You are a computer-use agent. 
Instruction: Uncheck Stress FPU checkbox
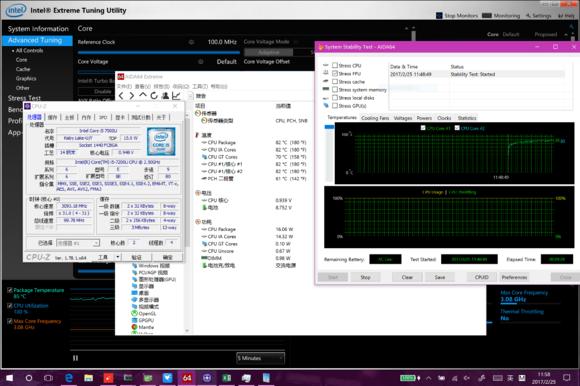pos(335,73)
